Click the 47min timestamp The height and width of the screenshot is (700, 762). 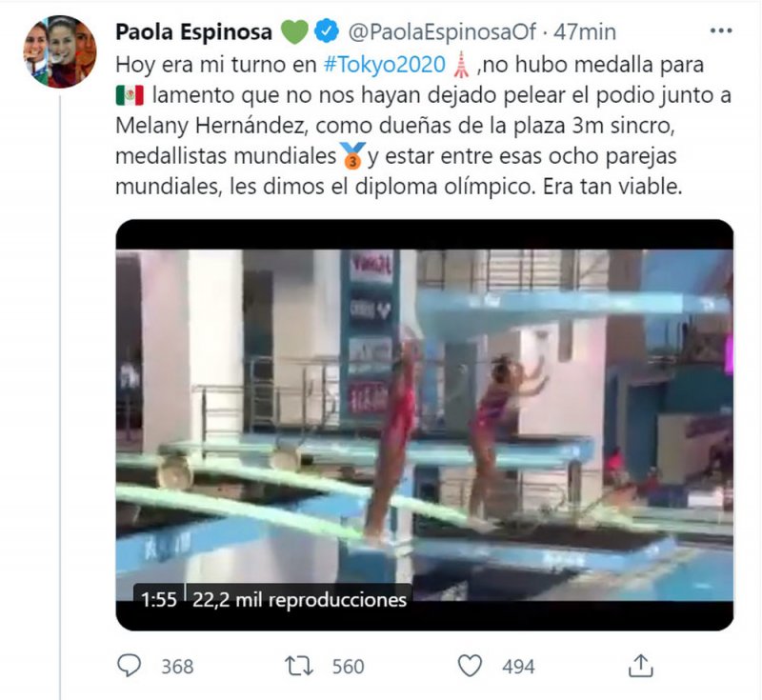point(585,32)
